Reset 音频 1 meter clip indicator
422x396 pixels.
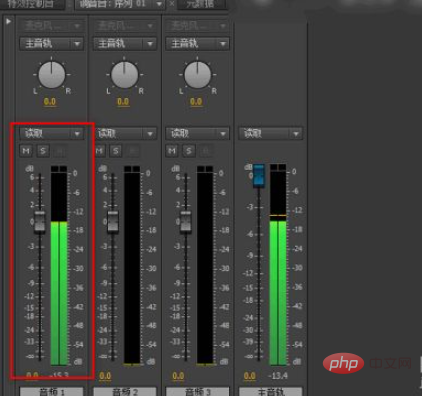click(x=59, y=169)
